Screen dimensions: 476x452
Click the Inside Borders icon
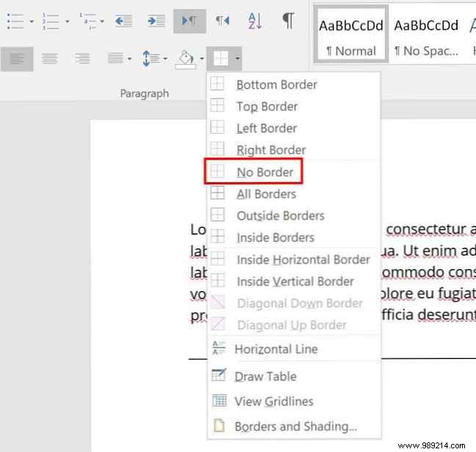(x=217, y=237)
